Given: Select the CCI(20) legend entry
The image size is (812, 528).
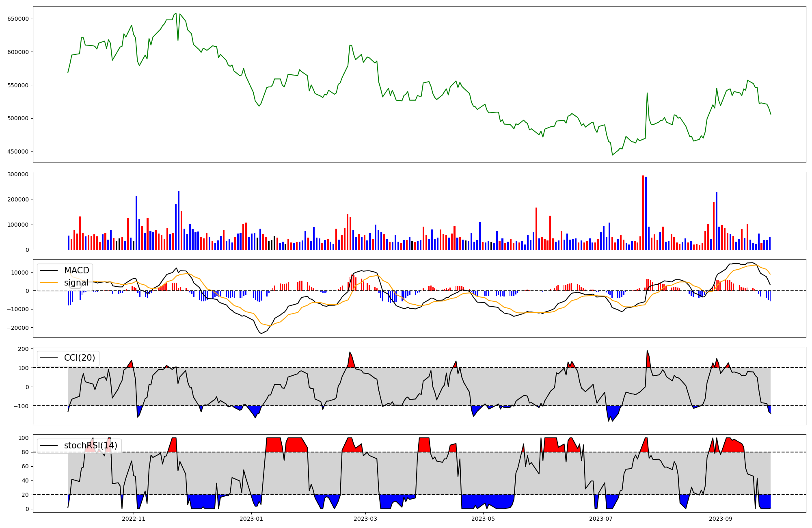Looking at the screenshot, I should tap(80, 358).
